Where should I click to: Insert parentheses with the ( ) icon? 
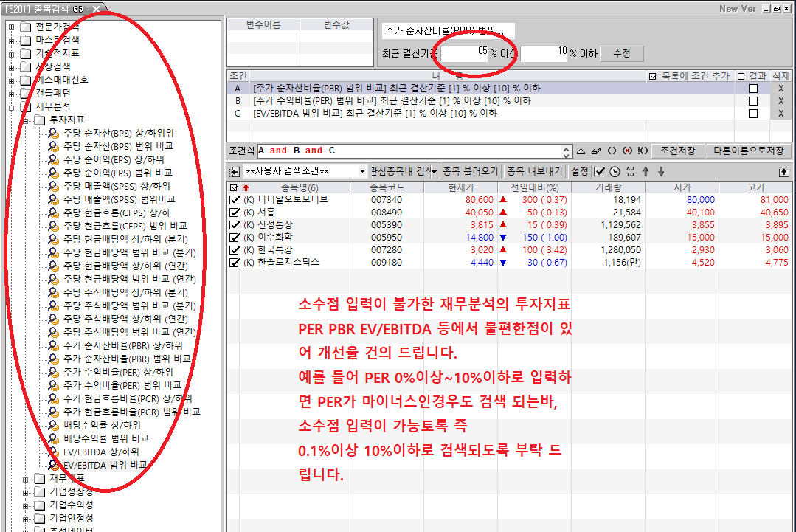(612, 151)
